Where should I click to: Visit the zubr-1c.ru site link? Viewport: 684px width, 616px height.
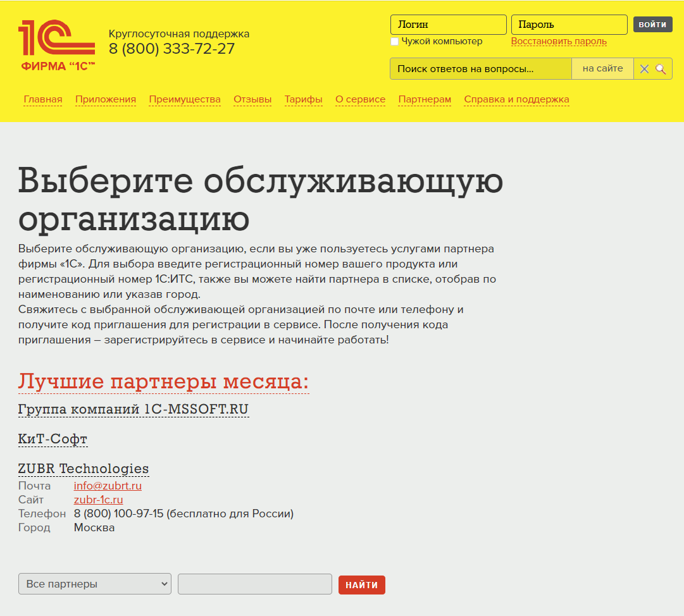pyautogui.click(x=98, y=500)
